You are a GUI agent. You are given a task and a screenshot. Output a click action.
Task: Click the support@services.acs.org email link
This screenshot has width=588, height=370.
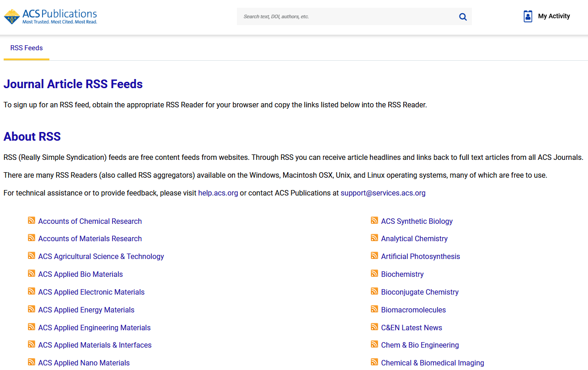tap(383, 193)
